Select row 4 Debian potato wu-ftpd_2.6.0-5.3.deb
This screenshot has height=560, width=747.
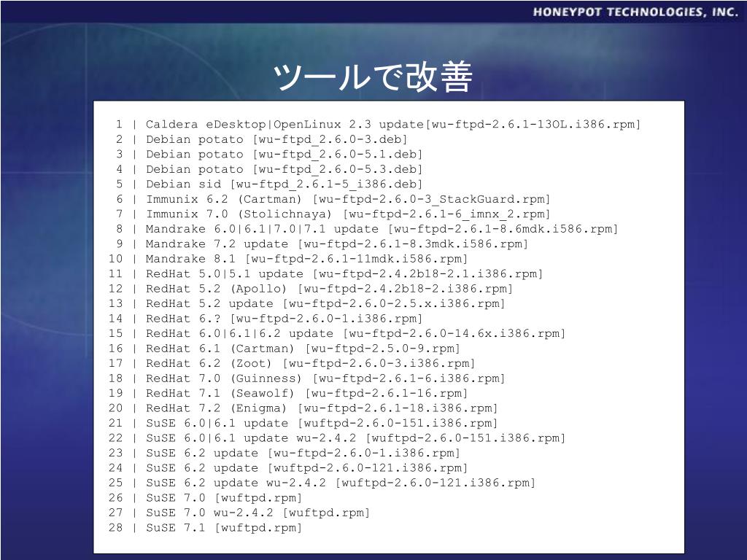click(268, 169)
